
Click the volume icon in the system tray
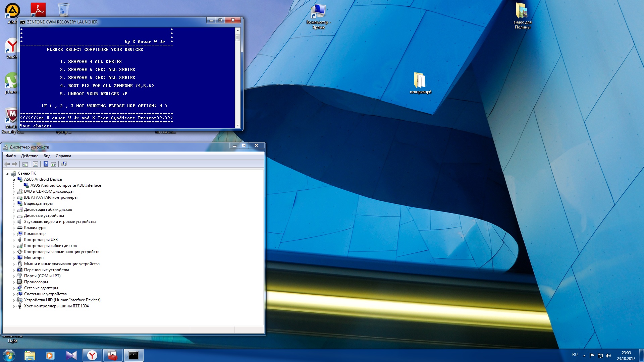[x=608, y=356]
